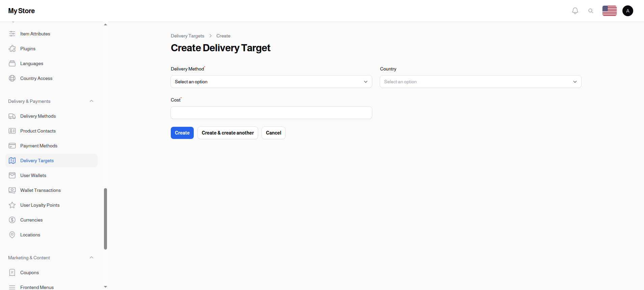Viewport: 644px width, 290px height.
Task: Collapse the Marketing & Content section
Action: pyautogui.click(x=91, y=257)
